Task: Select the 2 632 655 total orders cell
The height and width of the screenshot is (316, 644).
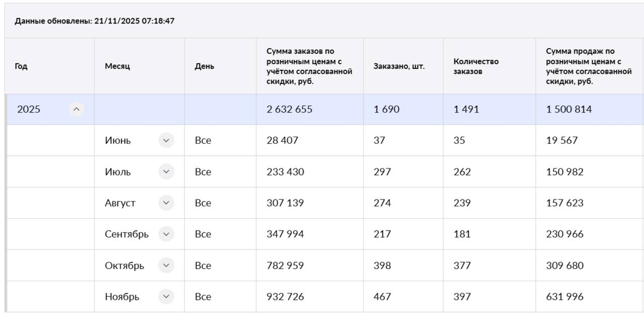Action: pos(289,109)
